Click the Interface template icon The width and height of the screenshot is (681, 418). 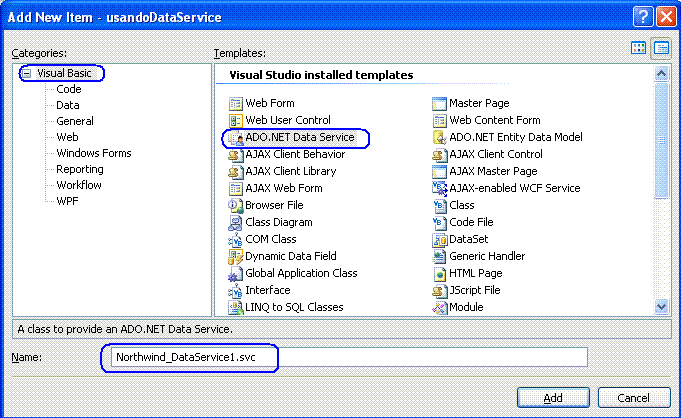coord(235,290)
